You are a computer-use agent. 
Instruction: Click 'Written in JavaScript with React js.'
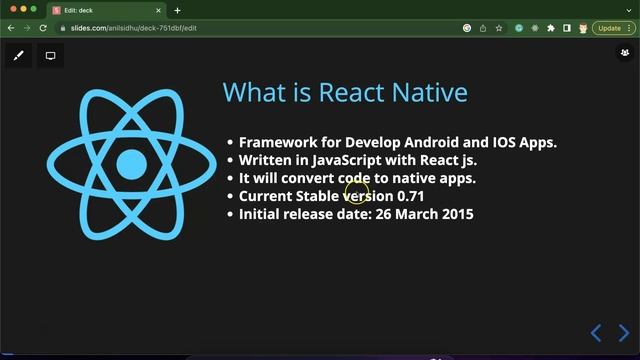point(358,160)
